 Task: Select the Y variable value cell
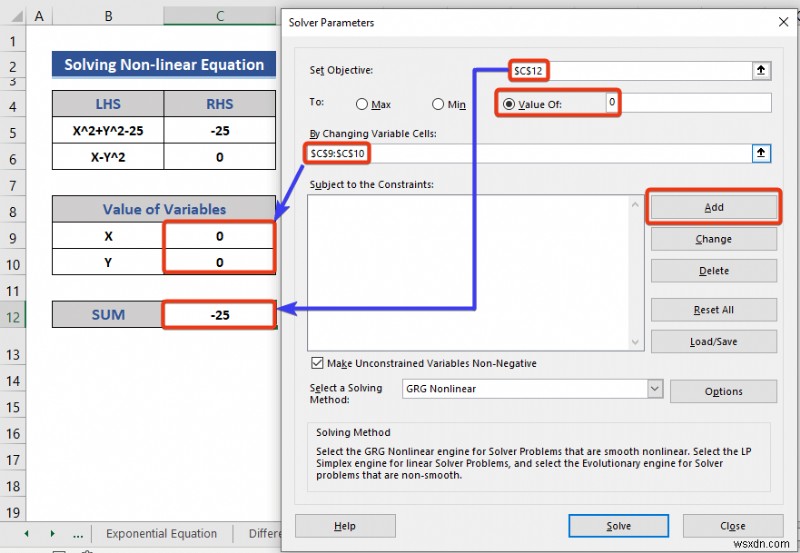coord(220,262)
